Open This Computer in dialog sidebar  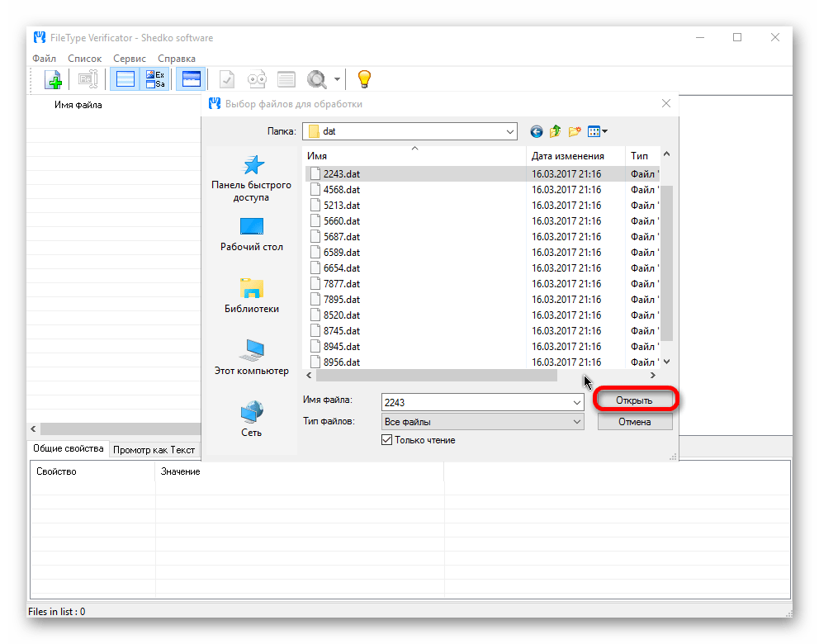251,357
